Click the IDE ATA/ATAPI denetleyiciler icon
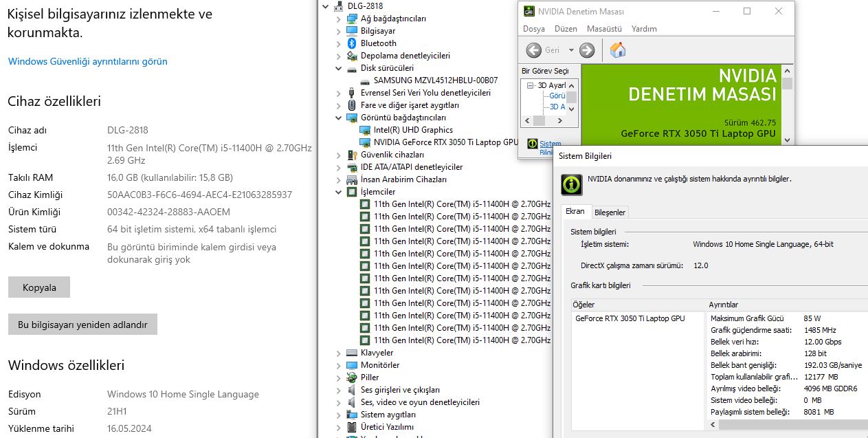 click(351, 167)
